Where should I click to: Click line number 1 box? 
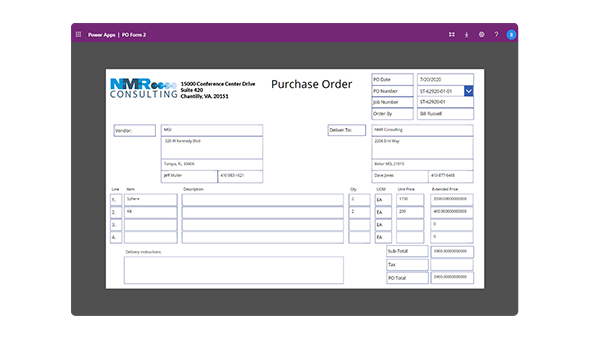click(116, 200)
